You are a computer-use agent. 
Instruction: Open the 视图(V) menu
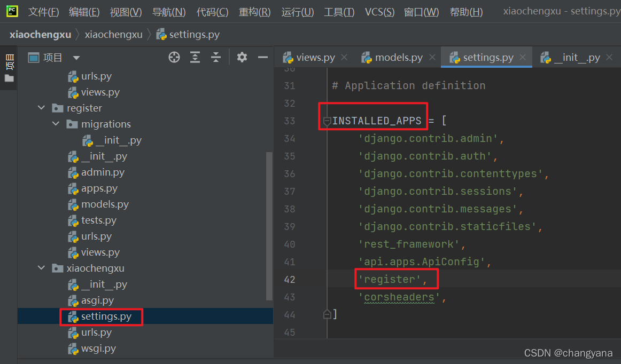point(126,12)
